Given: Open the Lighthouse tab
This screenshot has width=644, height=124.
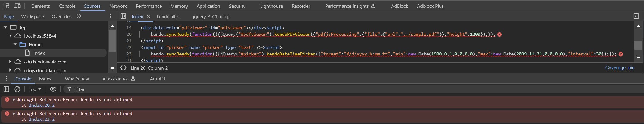Looking at the screenshot, I should [x=271, y=6].
